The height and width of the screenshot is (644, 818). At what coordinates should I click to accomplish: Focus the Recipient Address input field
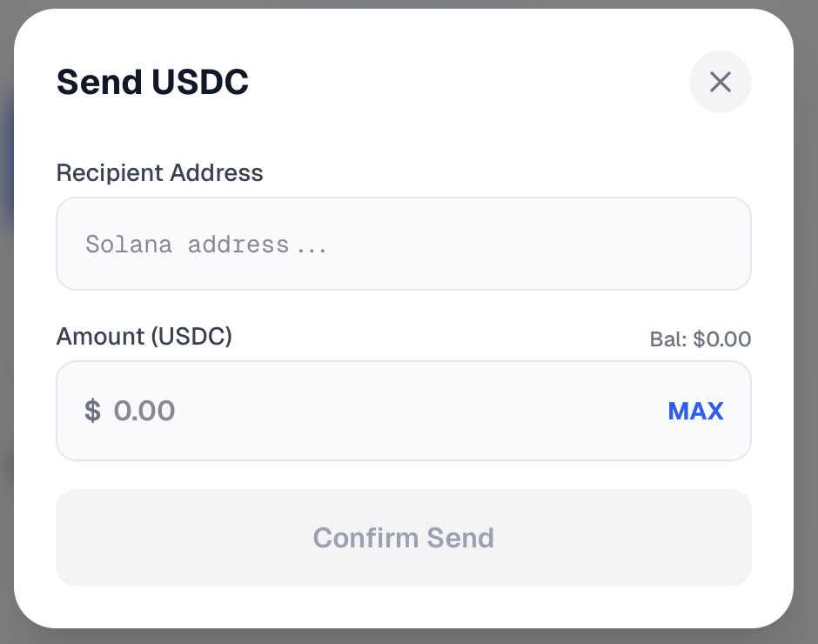(x=403, y=244)
